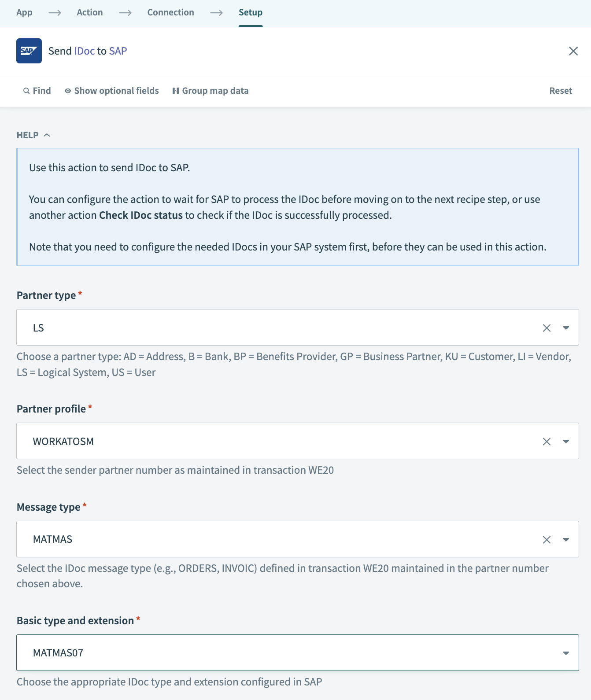Open the Connection step tab
Viewport: 591px width, 700px height.
click(170, 12)
